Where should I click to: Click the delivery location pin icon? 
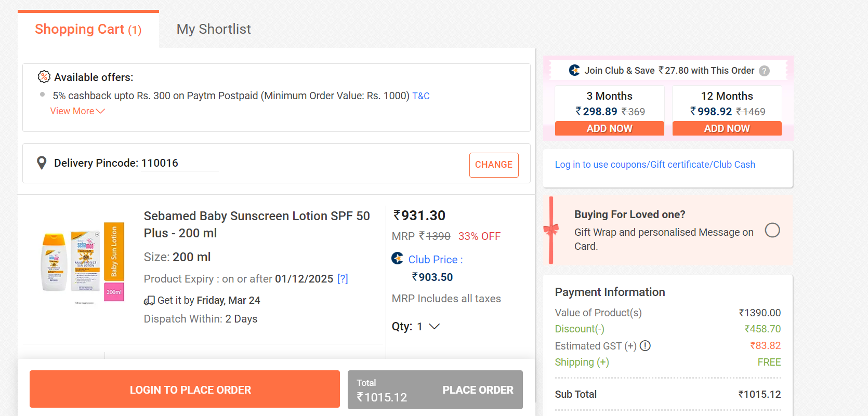click(x=42, y=163)
